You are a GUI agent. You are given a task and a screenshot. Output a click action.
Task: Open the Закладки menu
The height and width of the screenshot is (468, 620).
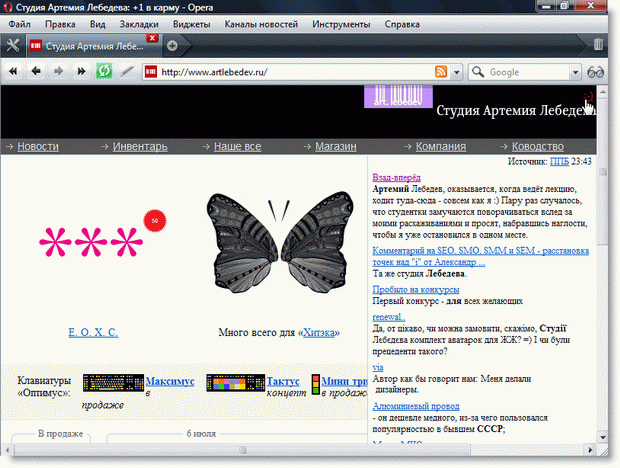(x=139, y=24)
